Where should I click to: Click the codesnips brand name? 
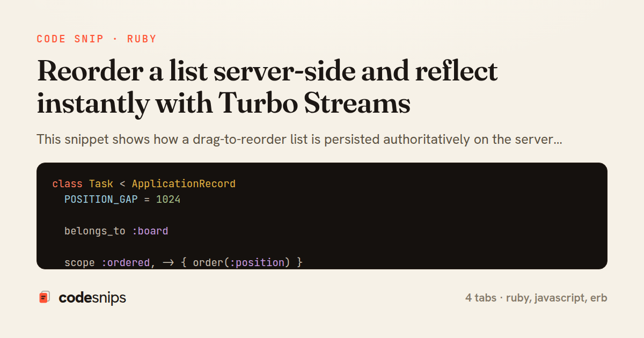(x=92, y=298)
